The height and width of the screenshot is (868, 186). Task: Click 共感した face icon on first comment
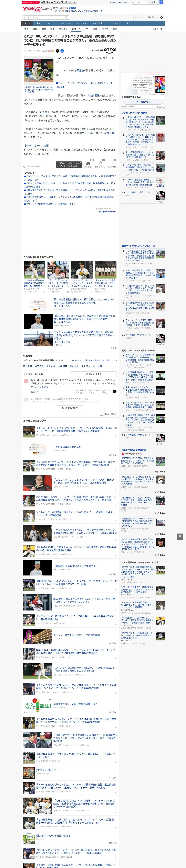(x=77, y=392)
